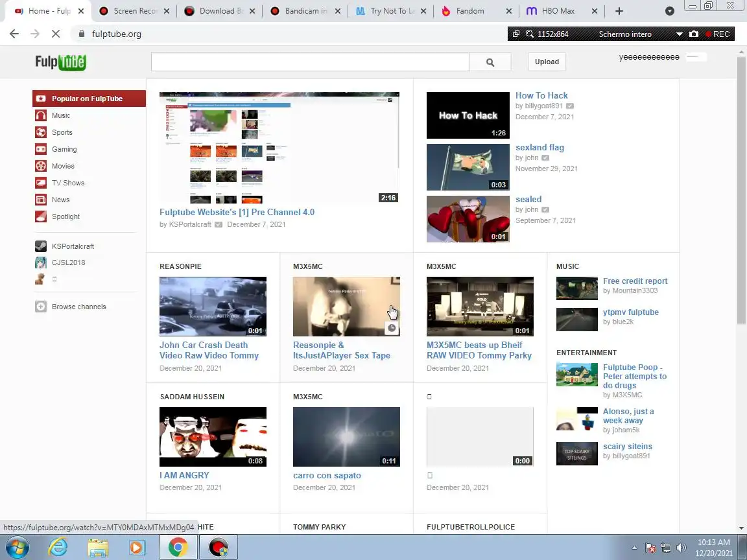Show hidden tray icons arrow

tap(635, 548)
